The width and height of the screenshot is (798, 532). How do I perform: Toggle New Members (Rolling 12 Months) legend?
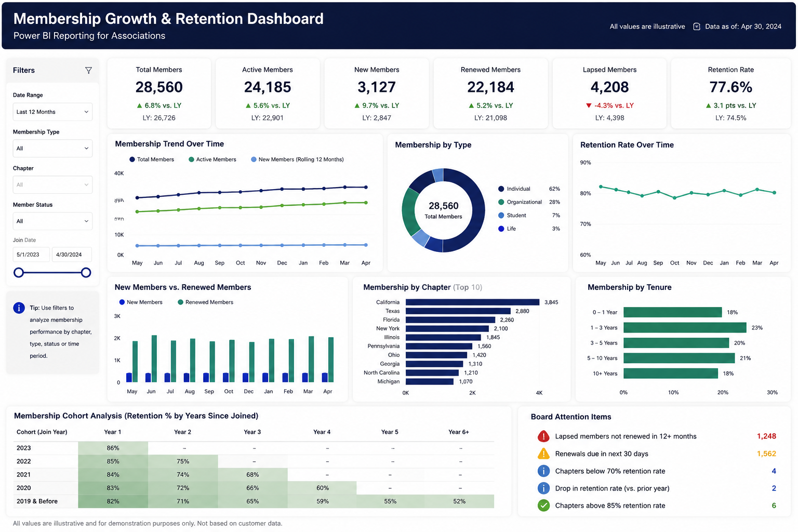[x=297, y=159]
